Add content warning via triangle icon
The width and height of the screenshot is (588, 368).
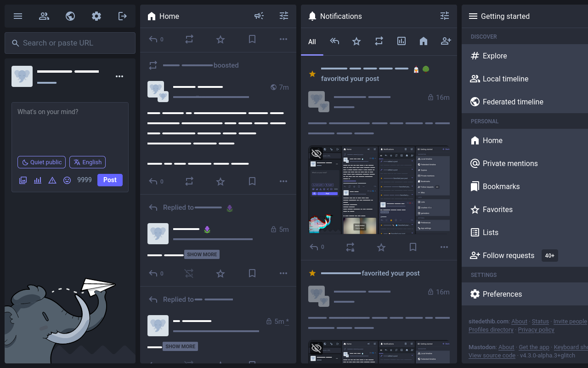coord(52,180)
